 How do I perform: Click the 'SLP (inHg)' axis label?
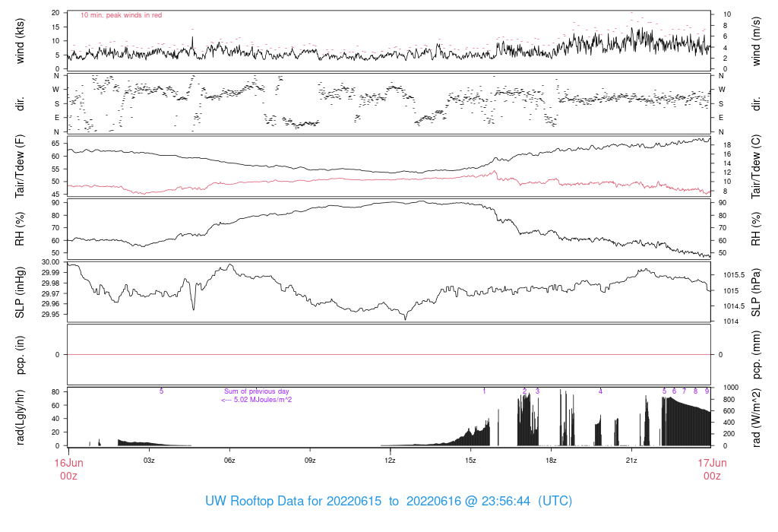coord(20,293)
